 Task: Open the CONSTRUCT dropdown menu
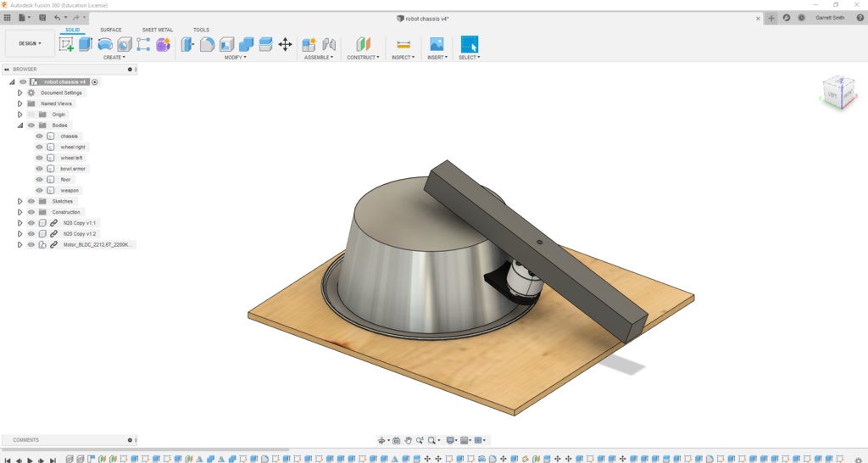click(x=363, y=58)
